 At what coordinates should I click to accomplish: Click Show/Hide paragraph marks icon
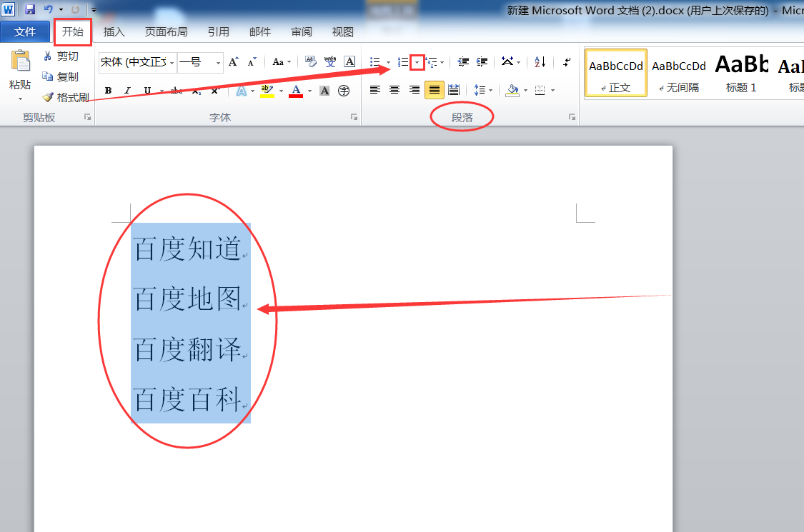pyautogui.click(x=567, y=62)
